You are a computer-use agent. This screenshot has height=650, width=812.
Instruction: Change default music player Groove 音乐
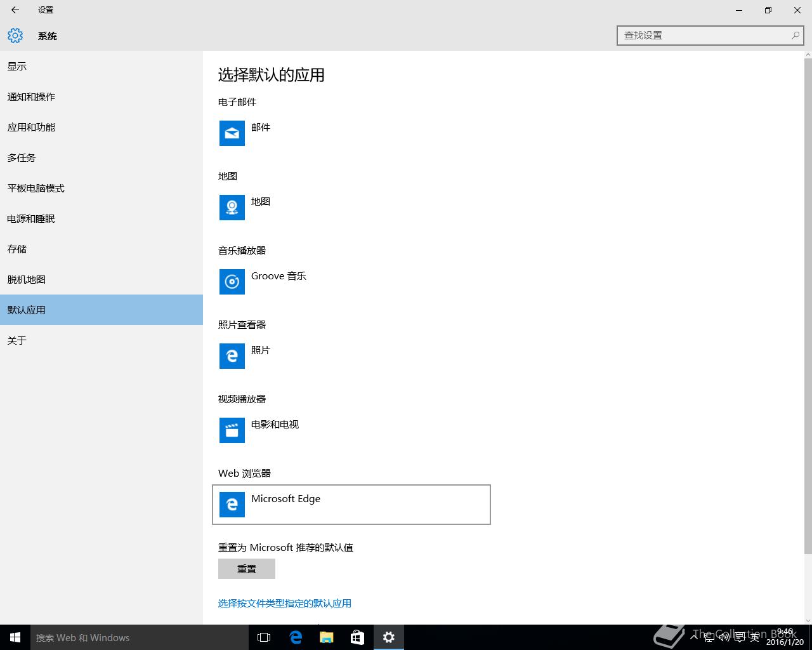click(351, 282)
